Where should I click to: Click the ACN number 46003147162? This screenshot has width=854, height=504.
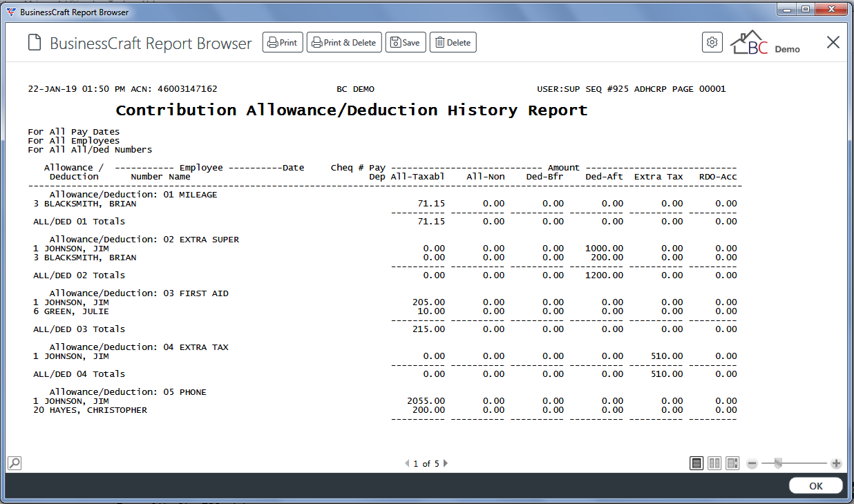[187, 89]
